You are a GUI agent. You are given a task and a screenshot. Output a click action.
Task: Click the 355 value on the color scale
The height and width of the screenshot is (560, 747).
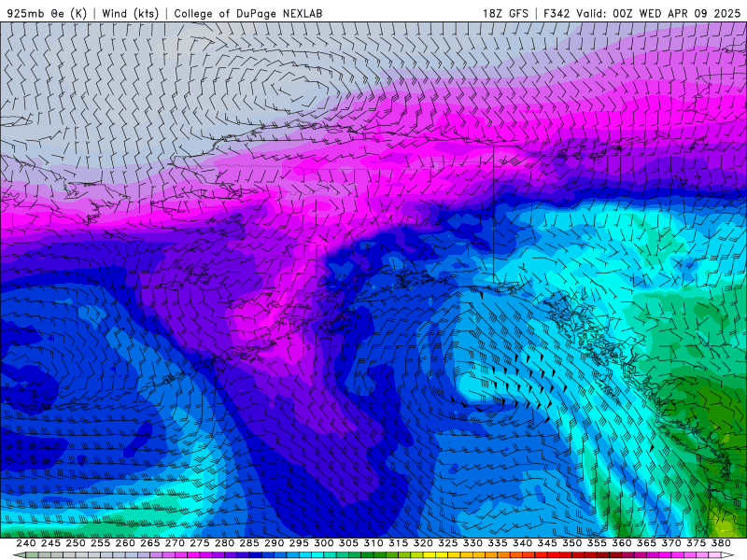(597, 543)
